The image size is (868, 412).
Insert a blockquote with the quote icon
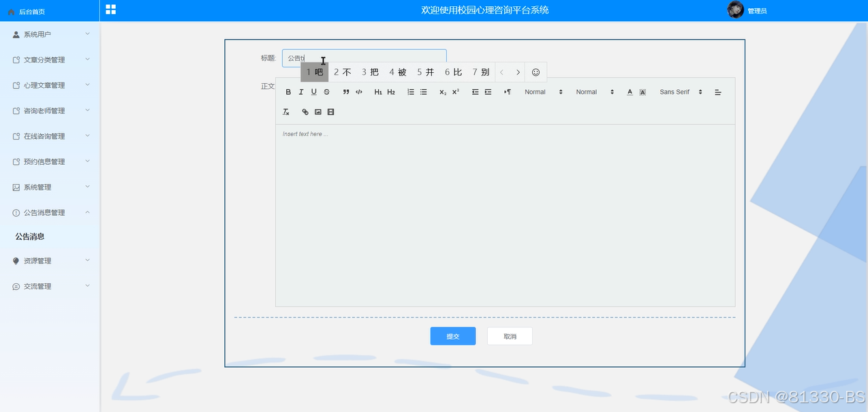click(346, 92)
